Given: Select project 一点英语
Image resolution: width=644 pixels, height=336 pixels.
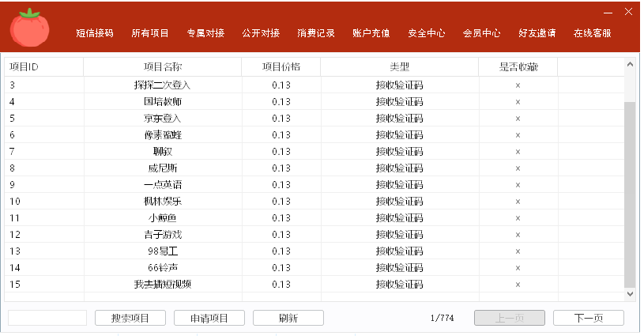Looking at the screenshot, I should point(163,185).
